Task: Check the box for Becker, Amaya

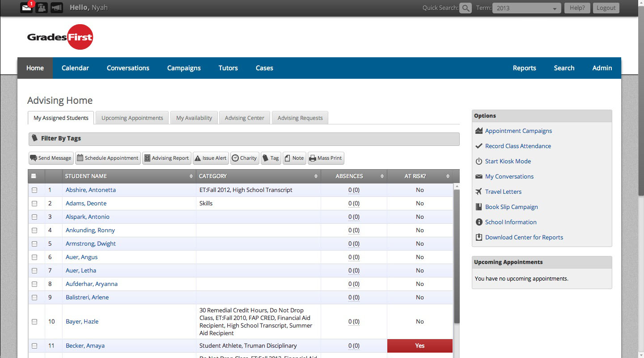Action: coord(34,346)
